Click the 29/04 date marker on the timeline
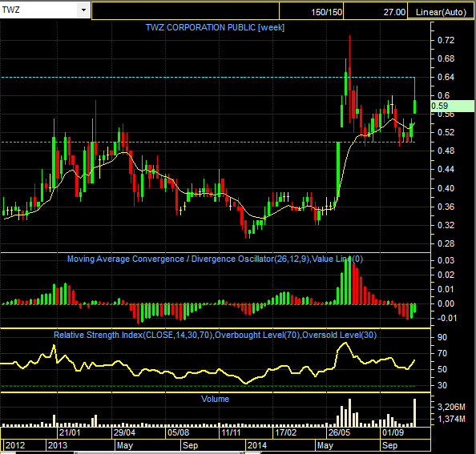 [x=124, y=432]
